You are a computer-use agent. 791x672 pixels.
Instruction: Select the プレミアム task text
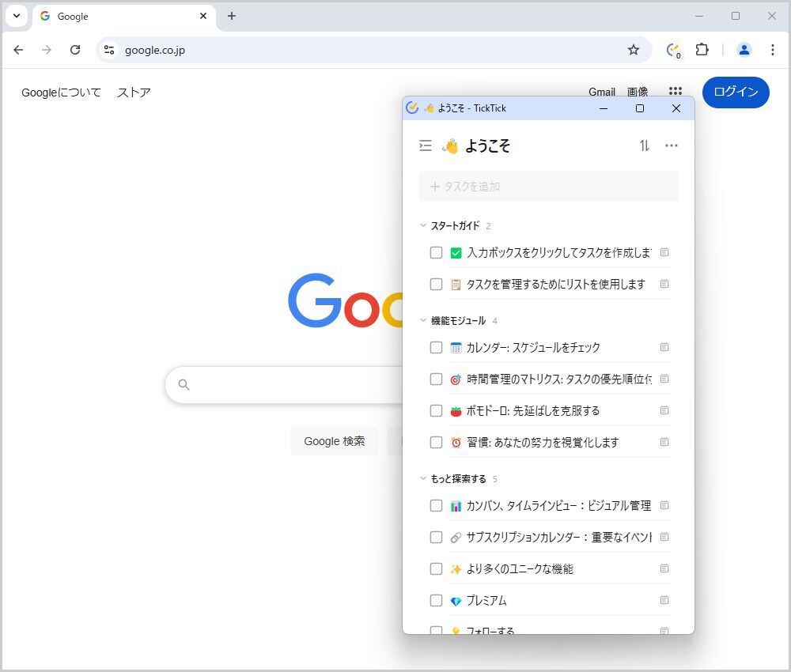(x=486, y=600)
